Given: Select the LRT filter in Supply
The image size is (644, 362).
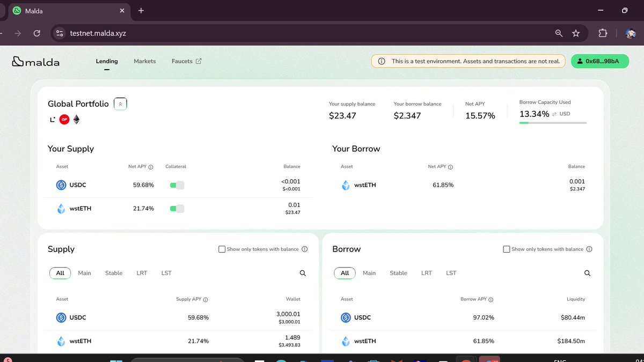Looking at the screenshot, I should [142, 273].
